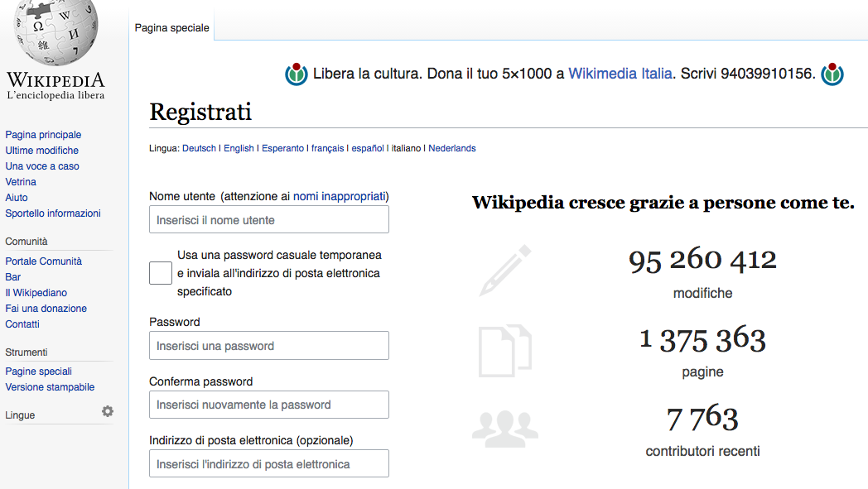Focus the email address input field
Image resolution: width=868 pixels, height=489 pixels.
click(269, 463)
